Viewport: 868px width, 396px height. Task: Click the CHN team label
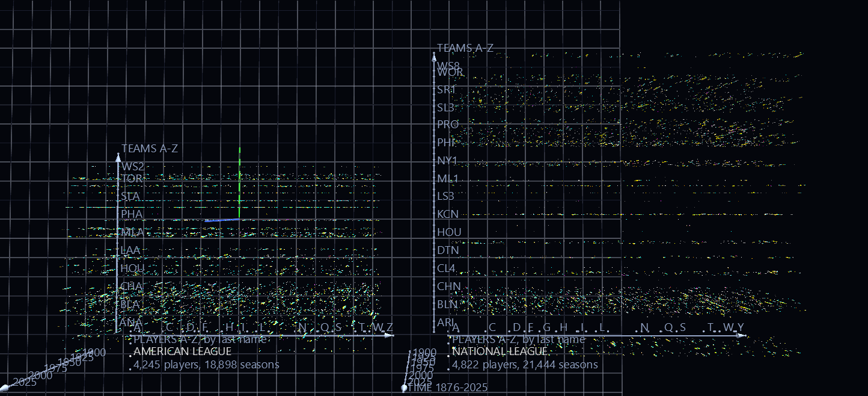[448, 286]
